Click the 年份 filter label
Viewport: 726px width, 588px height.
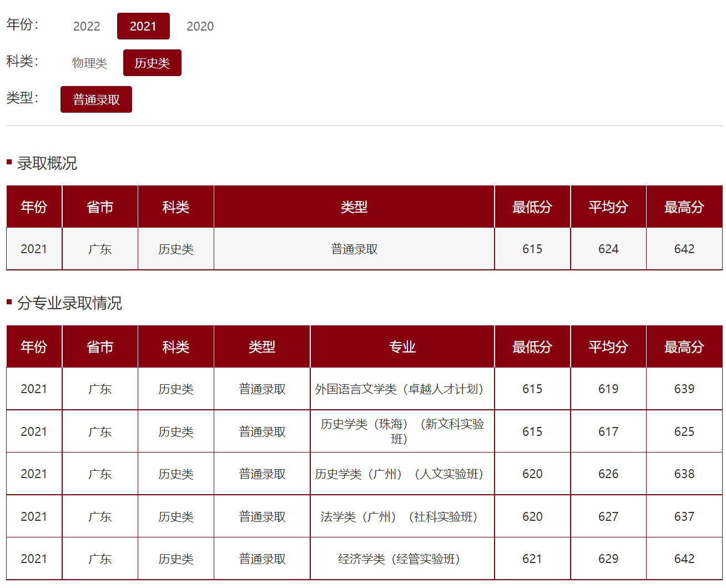point(22,24)
